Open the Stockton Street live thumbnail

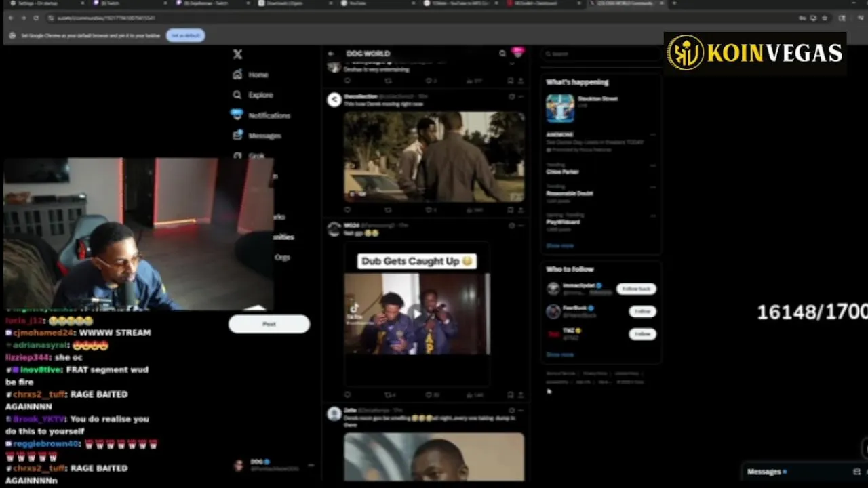tap(560, 108)
